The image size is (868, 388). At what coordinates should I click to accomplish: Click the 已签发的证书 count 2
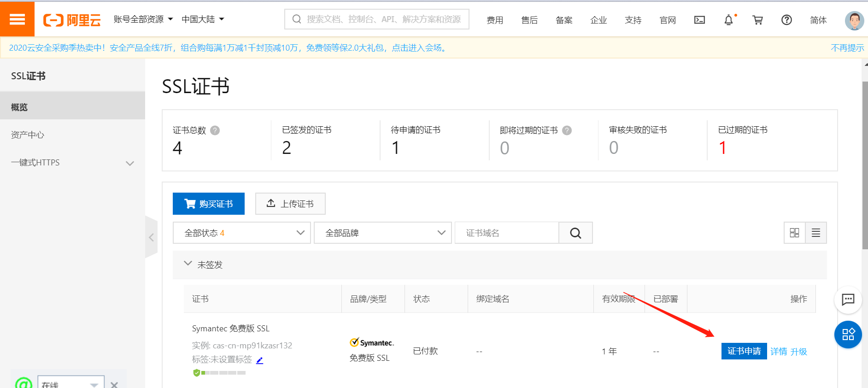tap(287, 148)
